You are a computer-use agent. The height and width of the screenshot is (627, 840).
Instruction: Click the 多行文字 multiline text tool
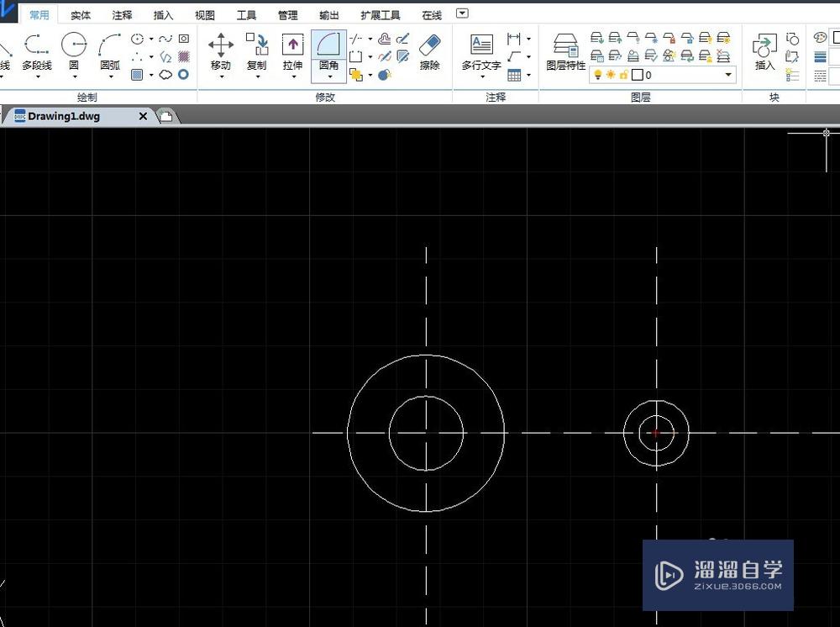[481, 52]
